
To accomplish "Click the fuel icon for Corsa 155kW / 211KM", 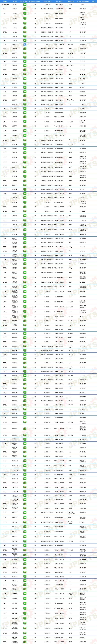I will [x=25, y=435].
